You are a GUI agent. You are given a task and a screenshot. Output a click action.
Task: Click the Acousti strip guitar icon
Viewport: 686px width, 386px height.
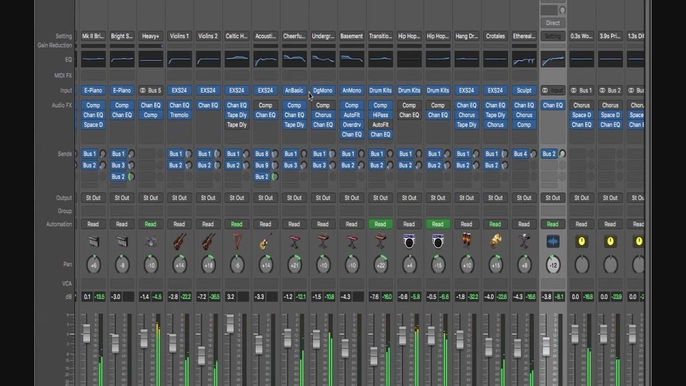coord(266,242)
